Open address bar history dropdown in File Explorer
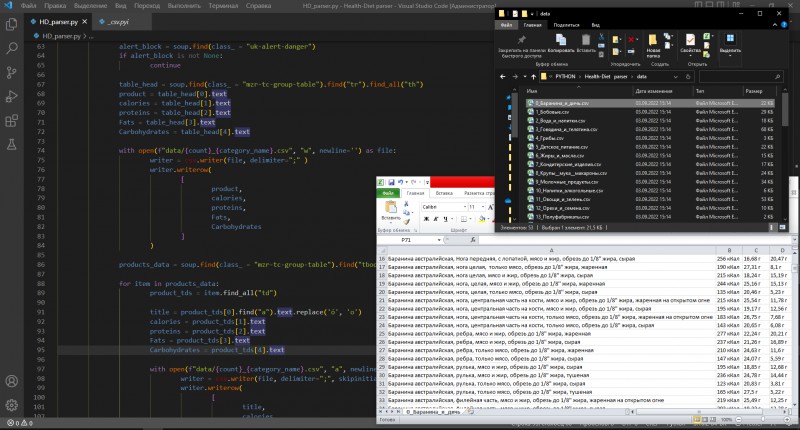Viewport: 800px width, 430px height. click(676, 77)
